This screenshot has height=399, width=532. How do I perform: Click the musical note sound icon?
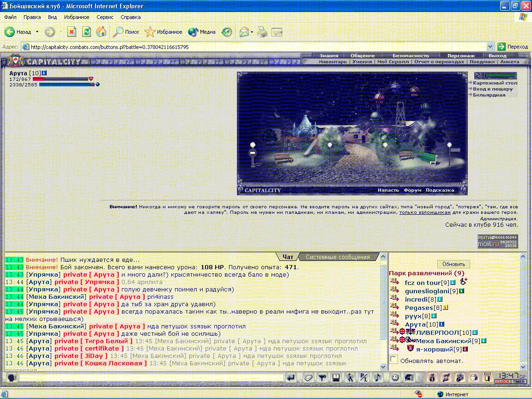[x=378, y=378]
